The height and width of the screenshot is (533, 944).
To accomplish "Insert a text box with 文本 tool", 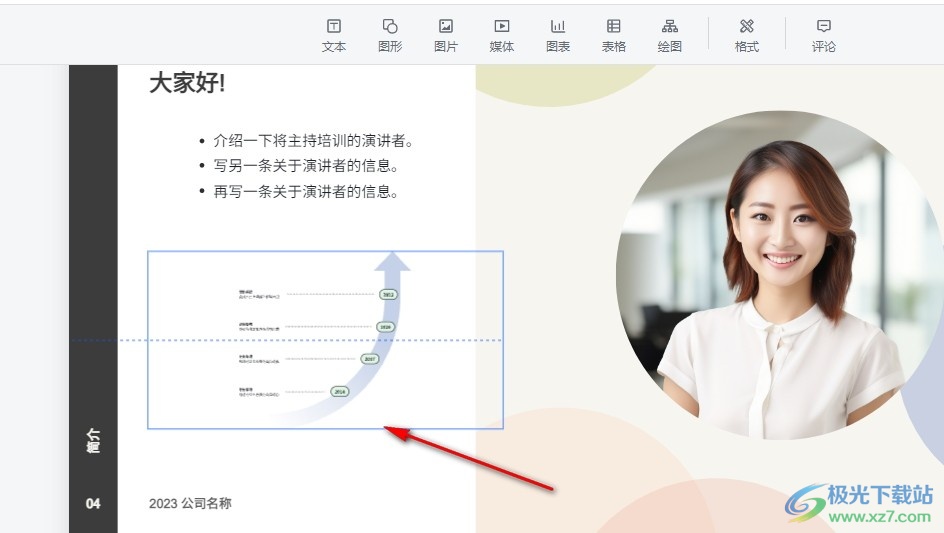I will pyautogui.click(x=334, y=36).
